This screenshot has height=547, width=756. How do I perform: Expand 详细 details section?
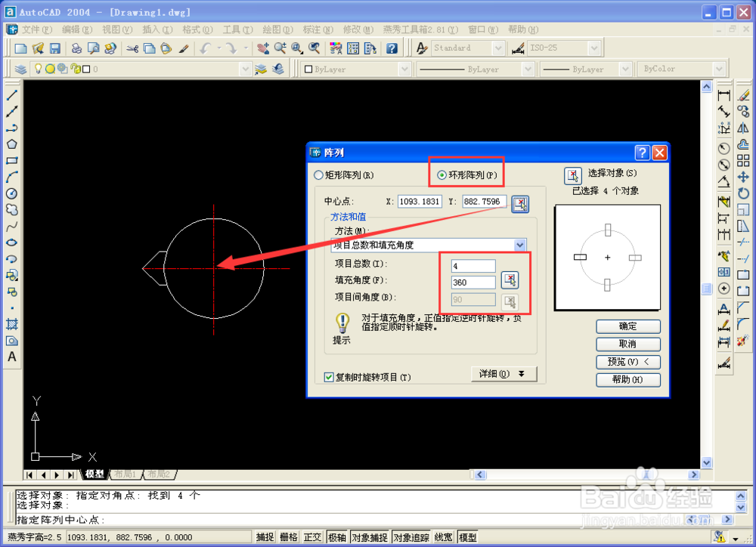503,373
